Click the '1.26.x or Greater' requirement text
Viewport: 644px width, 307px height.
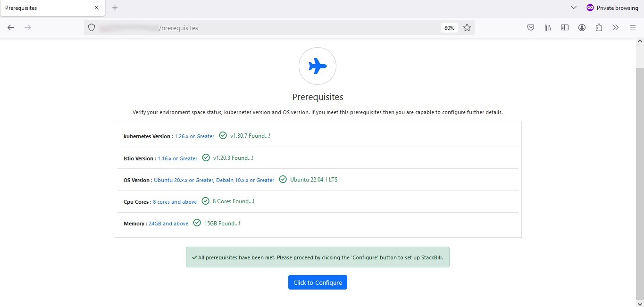click(x=194, y=136)
